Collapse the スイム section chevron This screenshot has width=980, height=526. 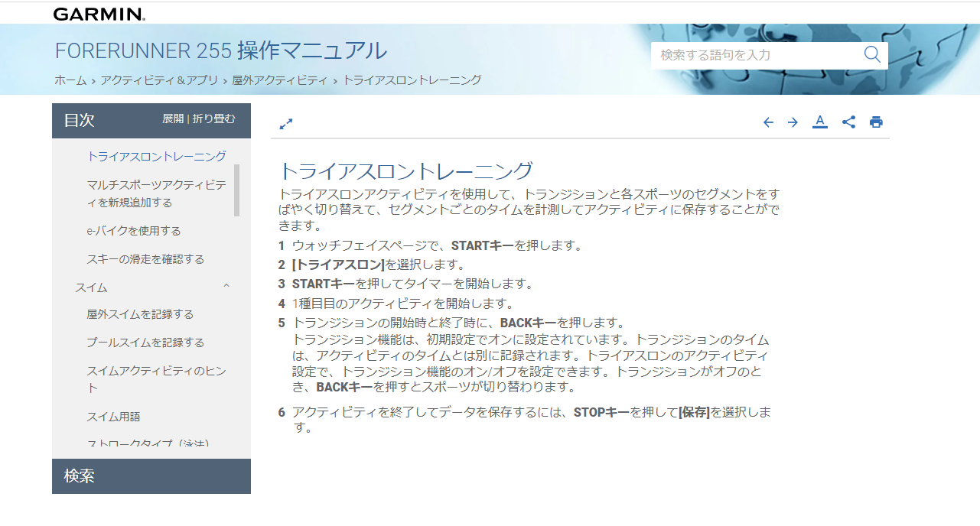tap(226, 287)
